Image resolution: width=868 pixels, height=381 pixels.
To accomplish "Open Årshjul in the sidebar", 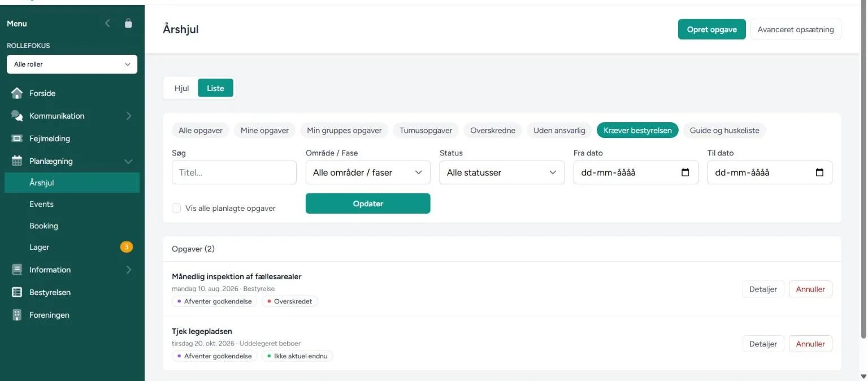I will (72, 183).
